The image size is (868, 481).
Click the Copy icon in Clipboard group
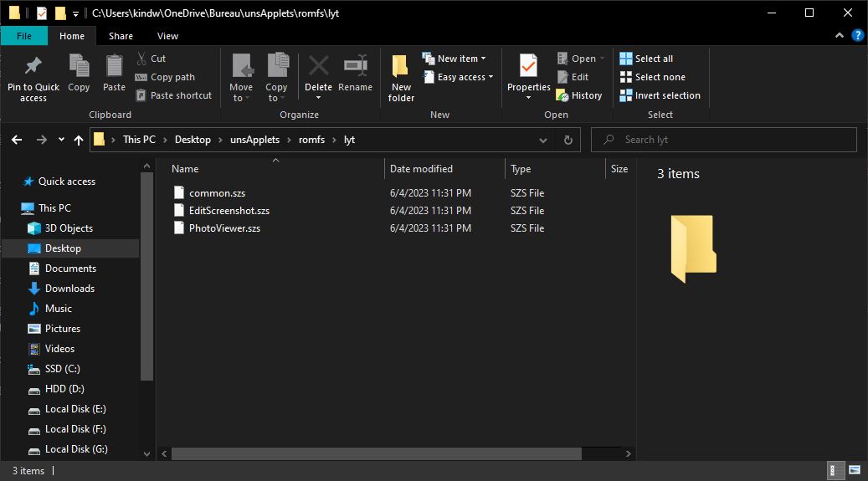[79, 67]
